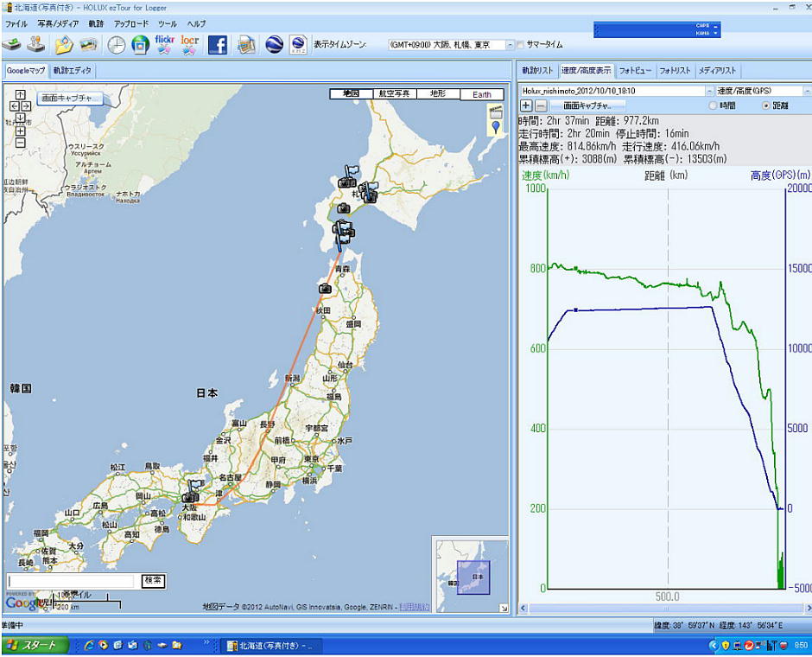Select the 時間 radio button
Image resolution: width=812 pixels, height=657 pixels.
click(x=714, y=105)
